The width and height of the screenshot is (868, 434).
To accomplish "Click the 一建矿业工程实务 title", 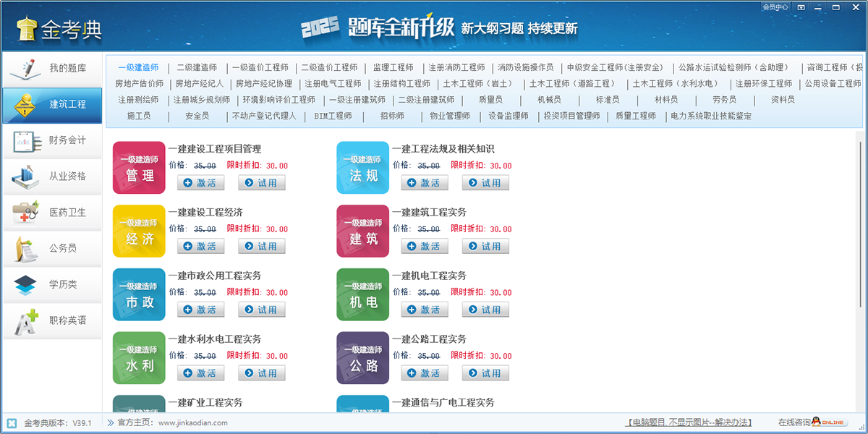I will click(205, 402).
